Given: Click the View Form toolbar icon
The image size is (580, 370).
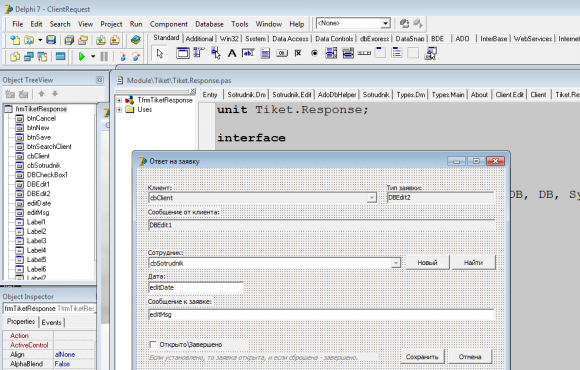Looking at the screenshot, I should point(29,57).
